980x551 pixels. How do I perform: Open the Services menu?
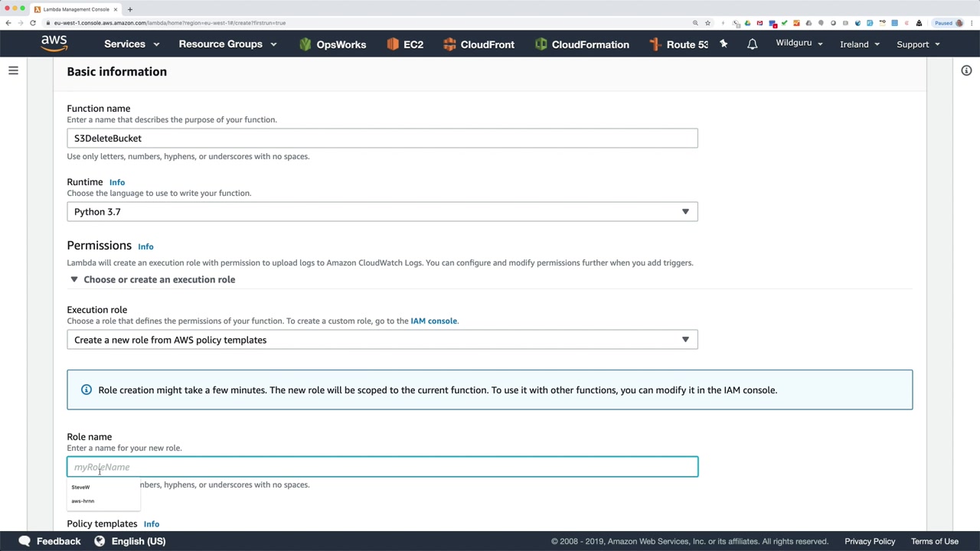[x=132, y=44]
